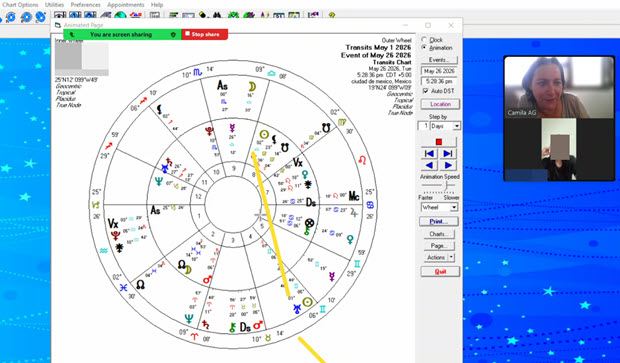
Task: Step backward with the left blue arrow
Action: point(429,165)
